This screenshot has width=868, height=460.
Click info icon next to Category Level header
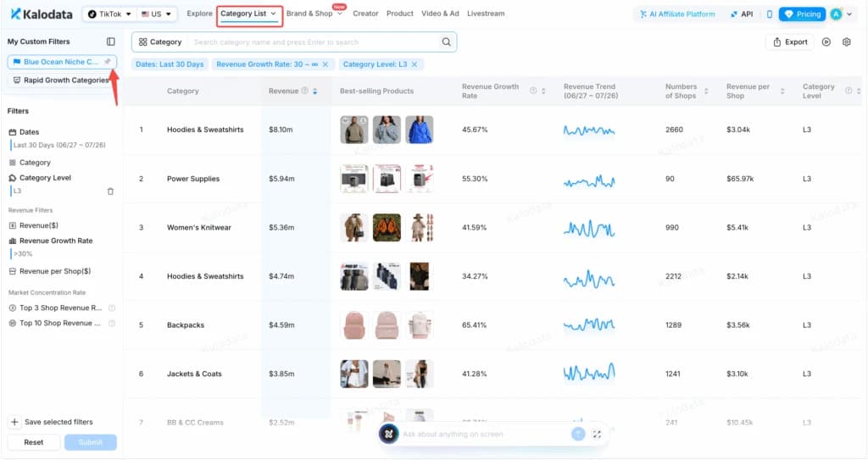click(849, 91)
